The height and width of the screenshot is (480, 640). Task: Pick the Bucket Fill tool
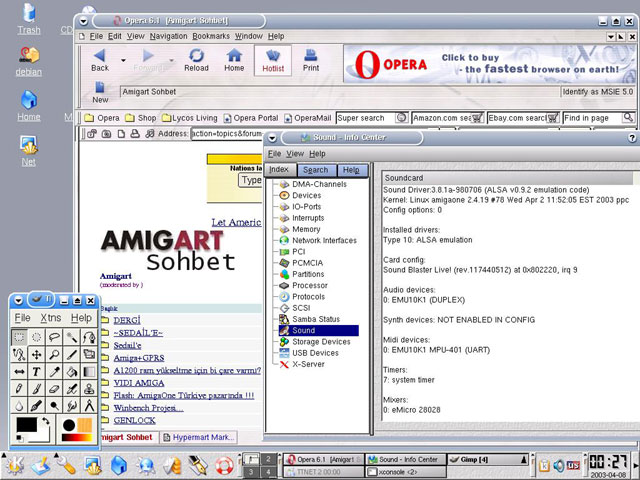click(73, 372)
